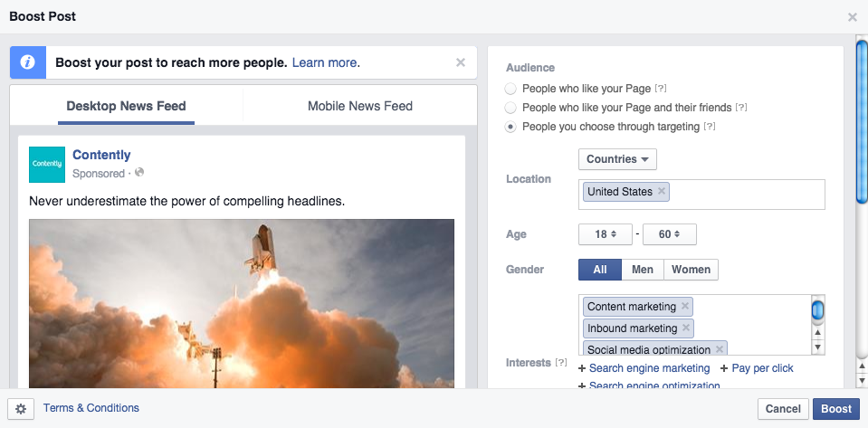Remove the Content marketing interest tag
Image resolution: width=868 pixels, height=428 pixels.
pos(685,307)
